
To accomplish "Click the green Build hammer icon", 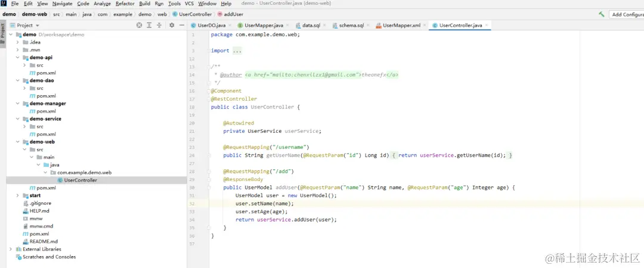I will 601,14.
